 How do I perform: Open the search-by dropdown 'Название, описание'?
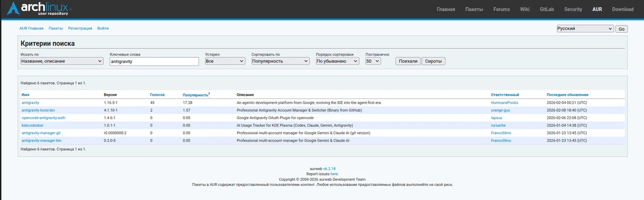click(x=62, y=61)
